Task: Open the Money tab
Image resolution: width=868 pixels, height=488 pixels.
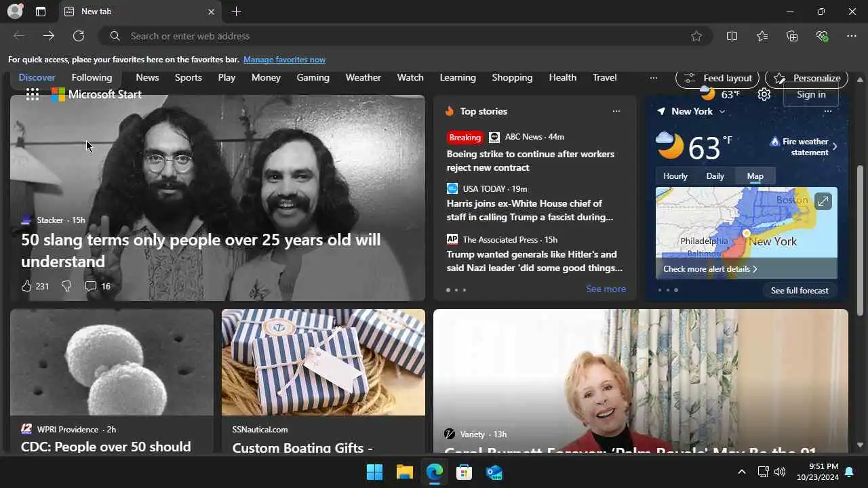Action: point(266,77)
